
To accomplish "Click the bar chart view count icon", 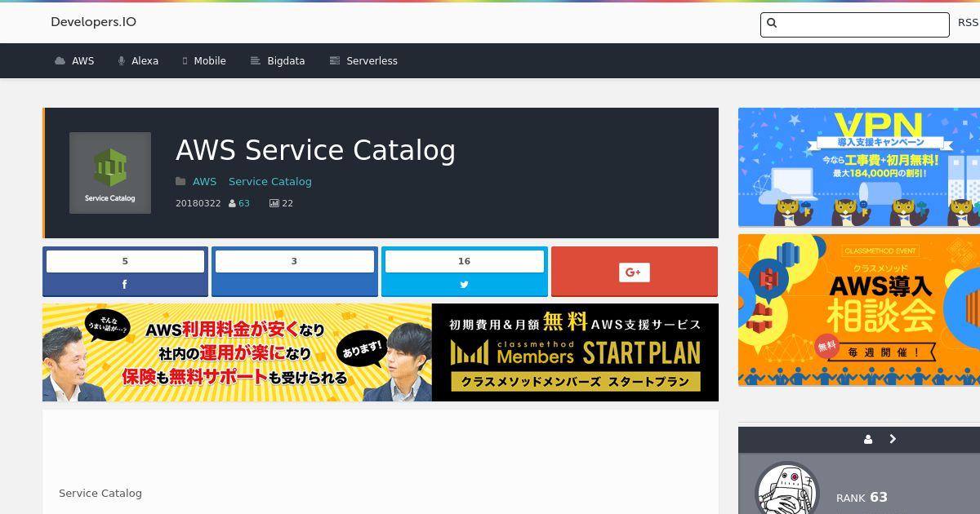I will coord(274,204).
